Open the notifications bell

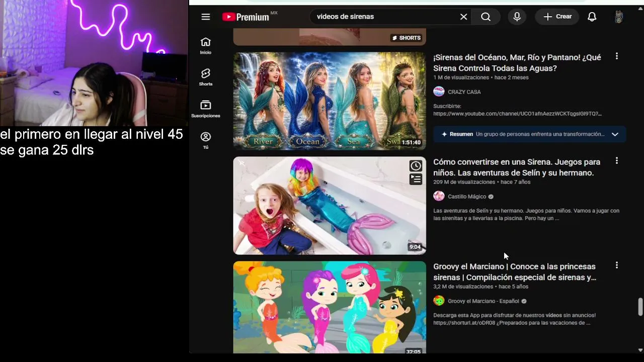[592, 17]
